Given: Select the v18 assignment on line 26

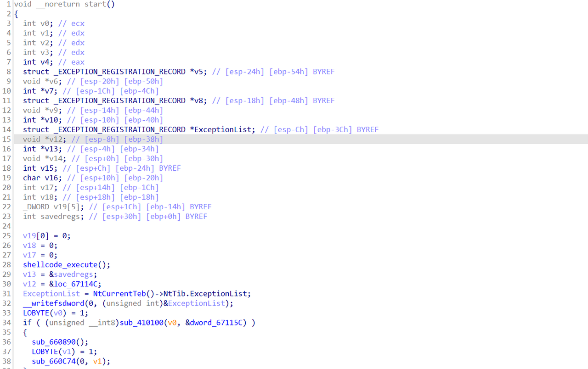Looking at the screenshot, I should click(x=29, y=246).
